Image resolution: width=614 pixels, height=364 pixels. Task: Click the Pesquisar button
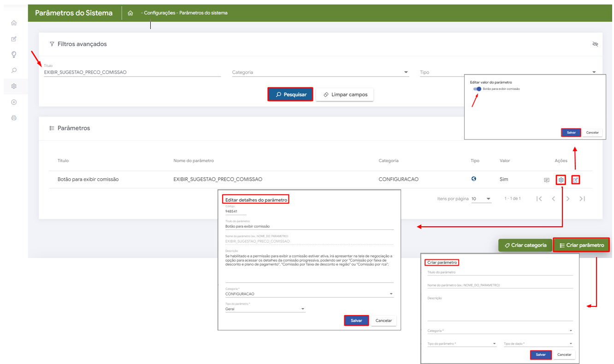click(x=290, y=94)
